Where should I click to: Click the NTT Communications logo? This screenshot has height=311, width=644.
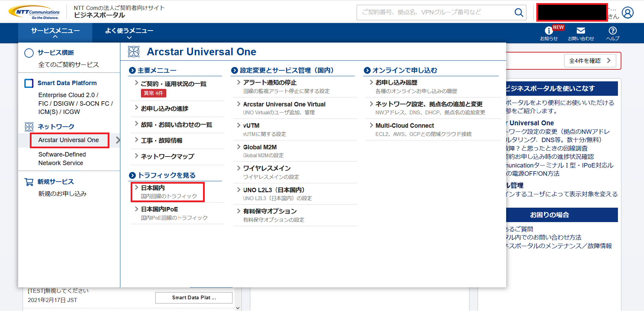[x=34, y=12]
